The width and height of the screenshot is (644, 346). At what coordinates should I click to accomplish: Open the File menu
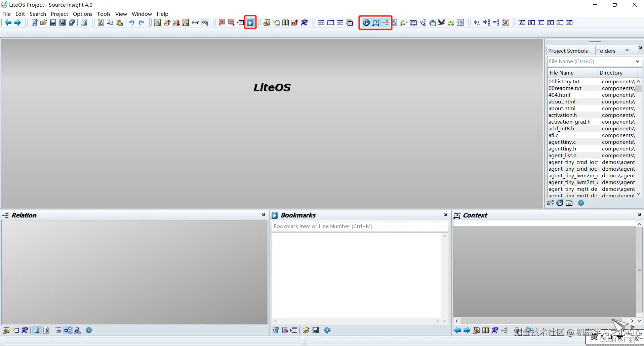(6, 14)
